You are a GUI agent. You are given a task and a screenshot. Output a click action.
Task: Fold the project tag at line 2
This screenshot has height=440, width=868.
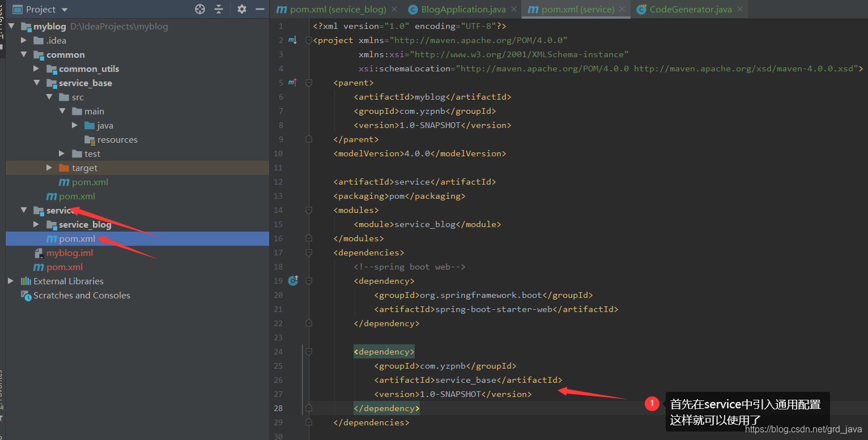pyautogui.click(x=309, y=40)
